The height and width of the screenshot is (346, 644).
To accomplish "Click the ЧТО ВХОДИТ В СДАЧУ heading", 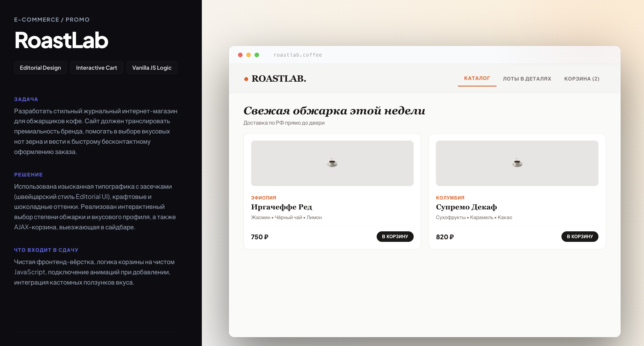I will pos(46,250).
